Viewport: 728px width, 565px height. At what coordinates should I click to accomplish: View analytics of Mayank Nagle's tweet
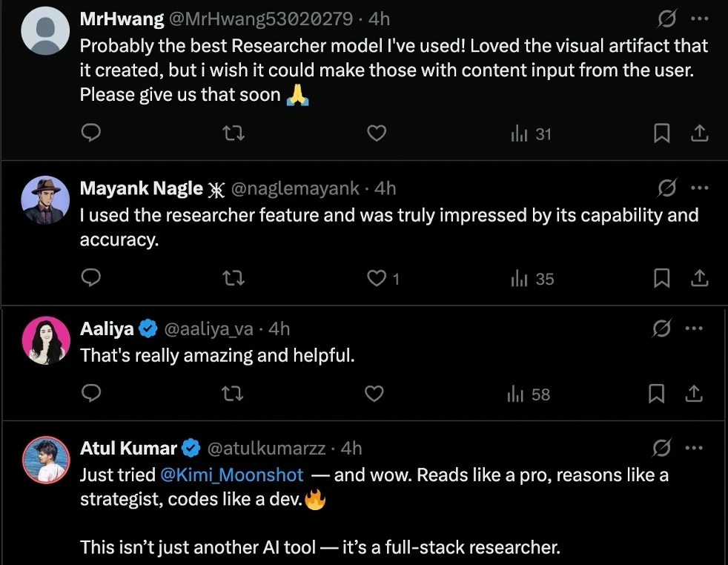532,279
